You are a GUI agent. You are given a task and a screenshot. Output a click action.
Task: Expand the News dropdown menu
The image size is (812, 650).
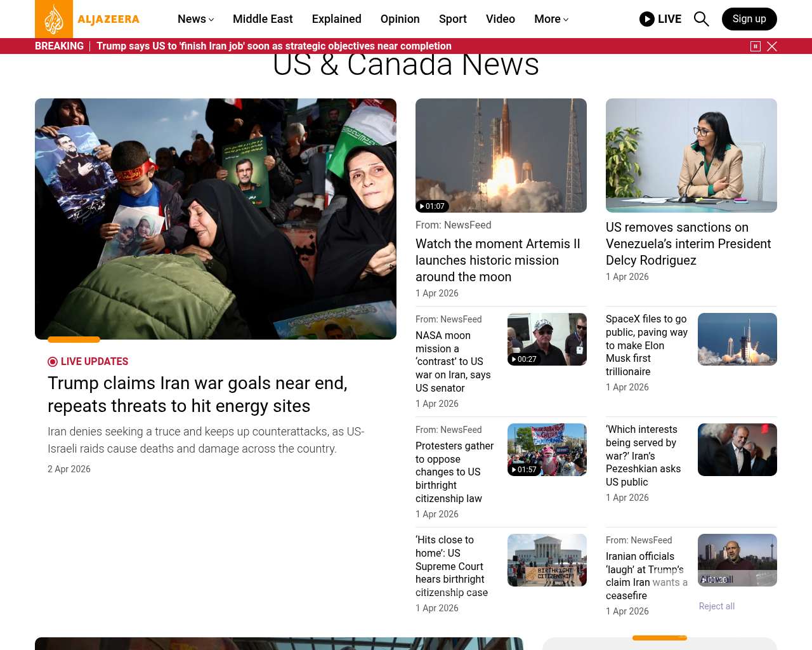(x=195, y=19)
